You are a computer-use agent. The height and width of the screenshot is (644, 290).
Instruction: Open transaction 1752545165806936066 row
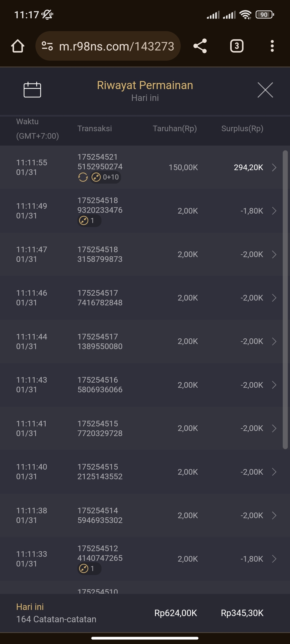145,385
